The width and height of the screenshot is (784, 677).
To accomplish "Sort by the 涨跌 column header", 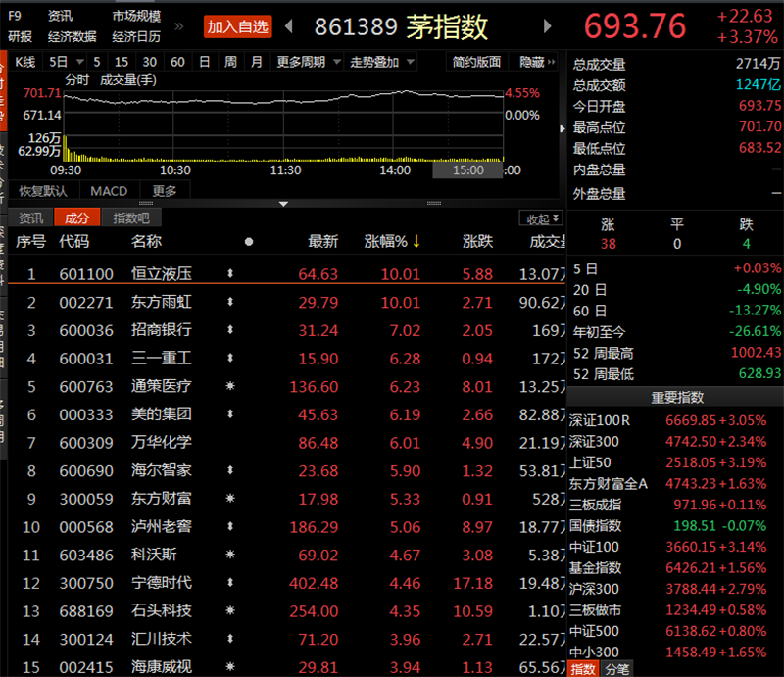I will tap(477, 241).
